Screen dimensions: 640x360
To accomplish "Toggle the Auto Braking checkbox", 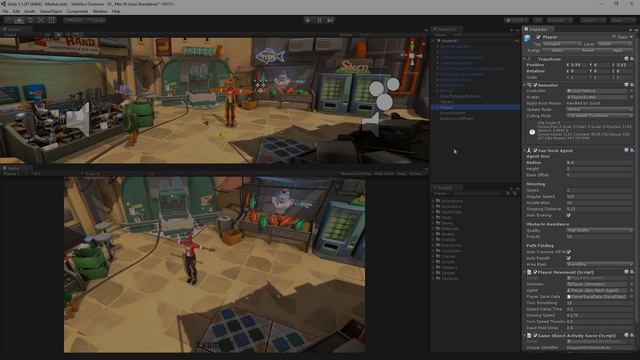I will [x=569, y=215].
